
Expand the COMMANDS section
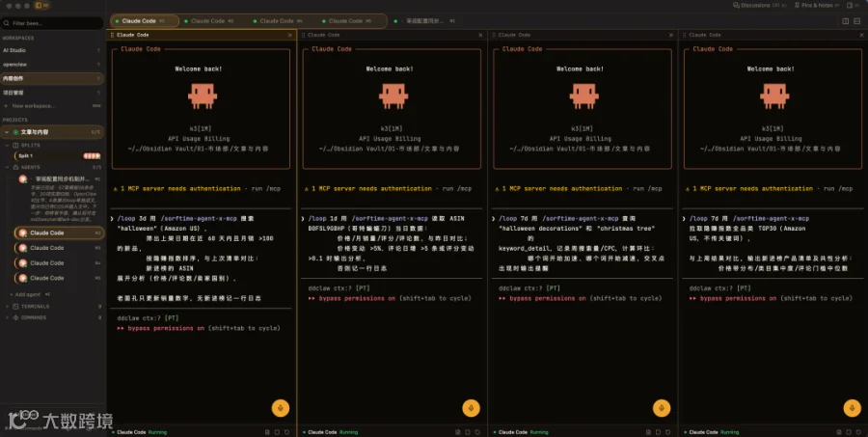pyautogui.click(x=7, y=317)
